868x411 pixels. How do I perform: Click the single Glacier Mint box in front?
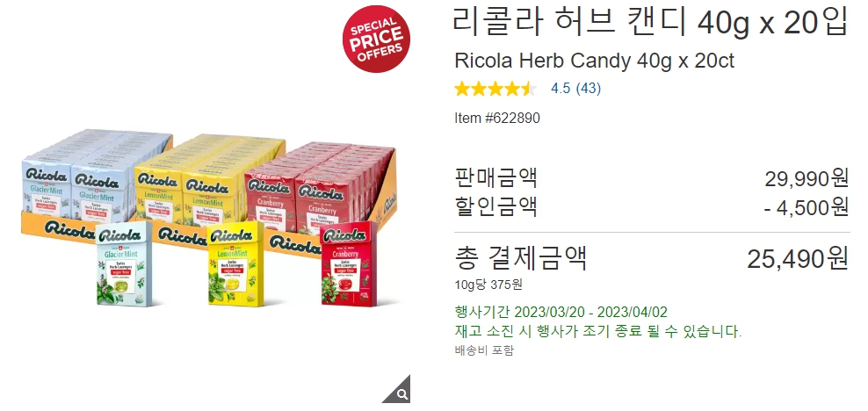point(124,263)
